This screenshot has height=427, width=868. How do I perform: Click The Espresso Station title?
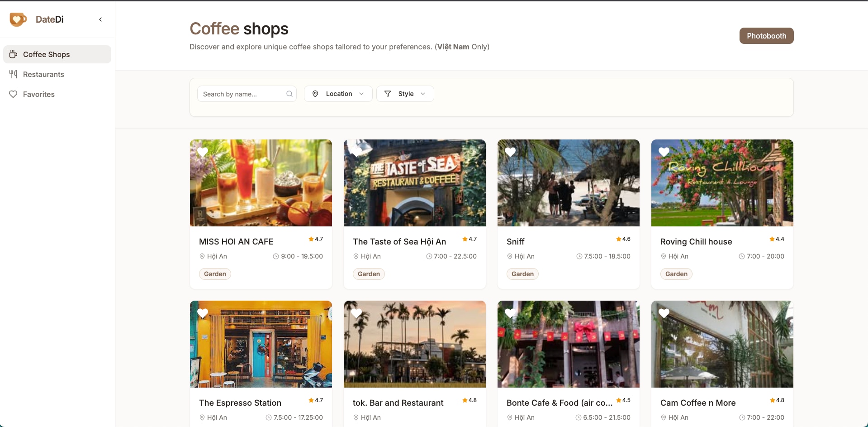[x=240, y=403]
